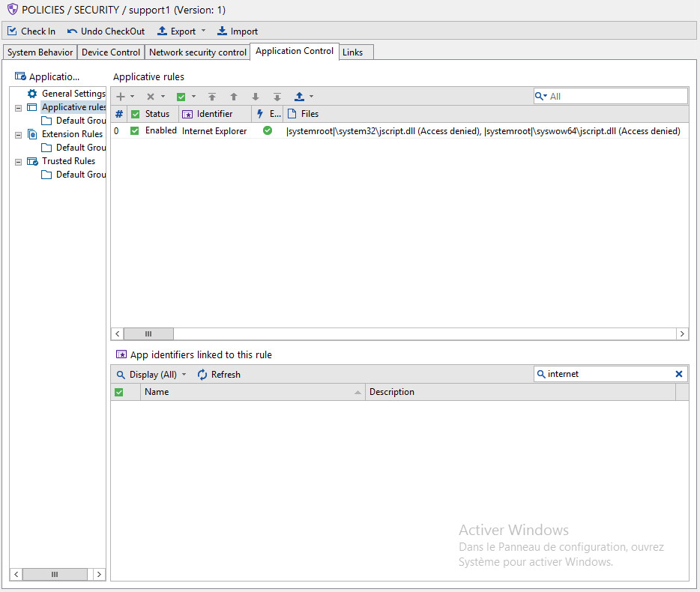Click the Check In button
Viewport: 700px width, 592px height.
coord(31,31)
